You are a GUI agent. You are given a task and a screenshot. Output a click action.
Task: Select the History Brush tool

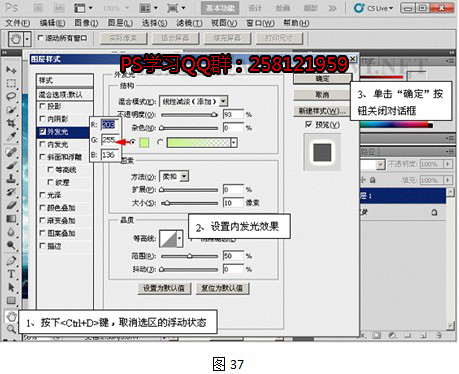pos(11,192)
